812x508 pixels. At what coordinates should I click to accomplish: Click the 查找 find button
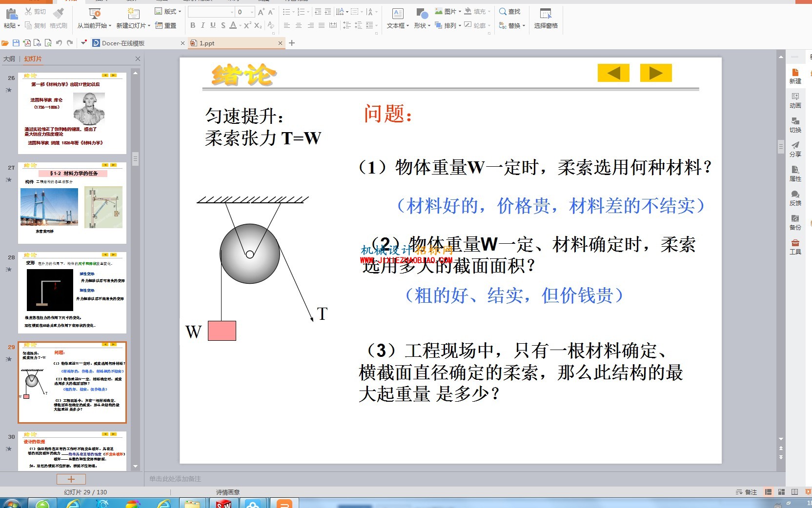pyautogui.click(x=510, y=11)
